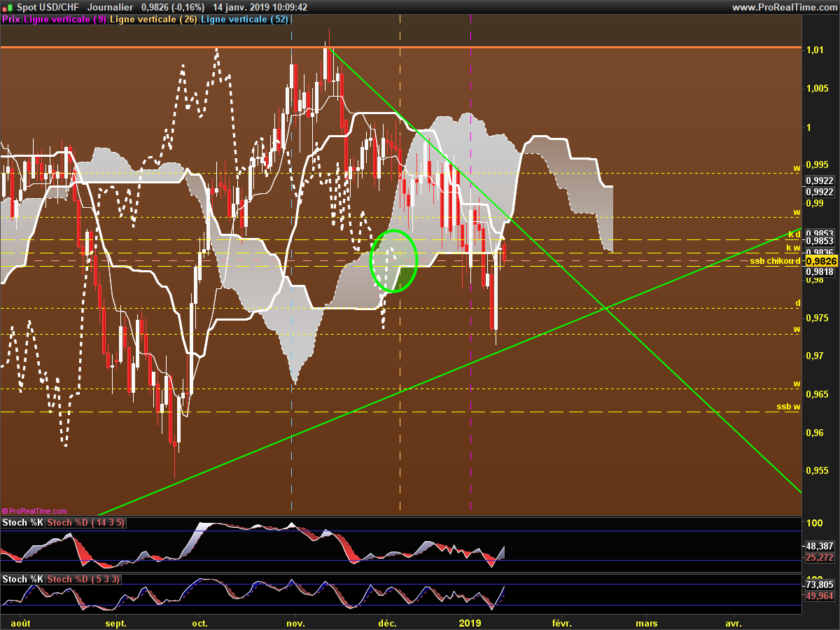This screenshot has width=840, height=630.
Task: Open the www.ProRealTime.com link at top right
Action: coord(784,7)
